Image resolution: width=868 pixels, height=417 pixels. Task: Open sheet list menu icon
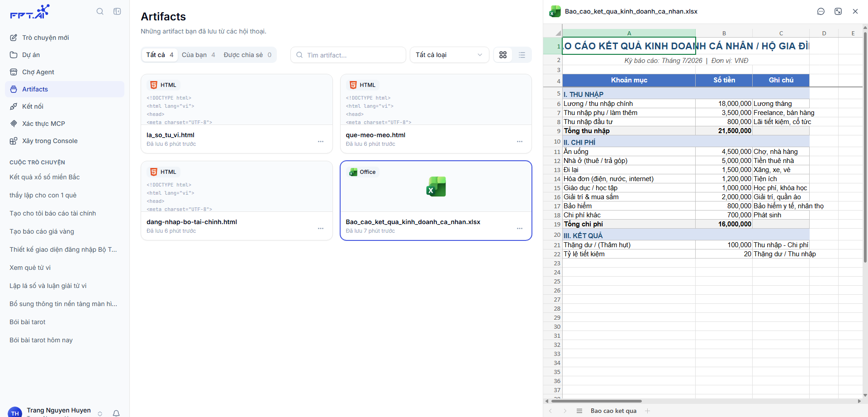pos(579,411)
